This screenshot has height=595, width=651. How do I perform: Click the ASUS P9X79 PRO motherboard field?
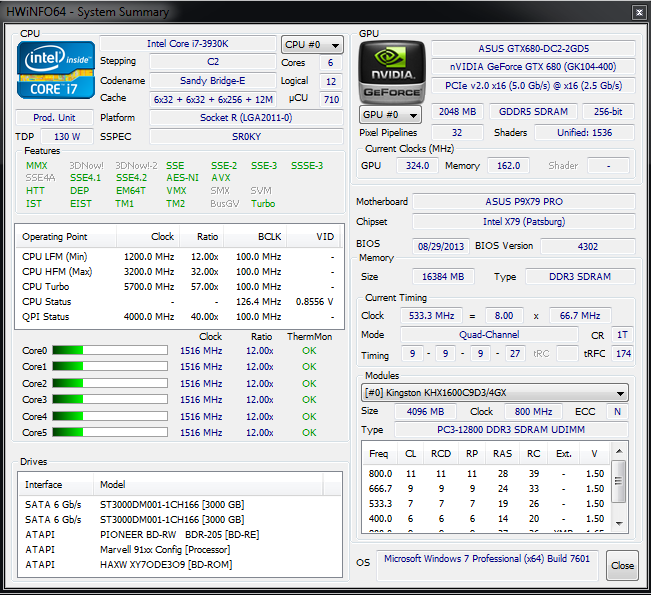coord(524,202)
